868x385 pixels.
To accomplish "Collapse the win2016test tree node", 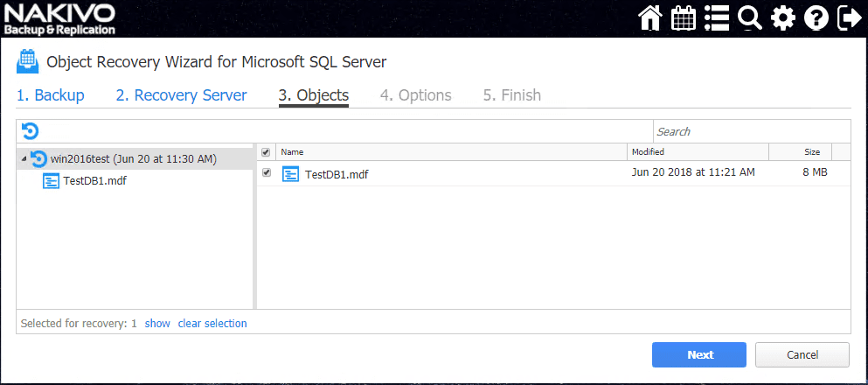I will (24, 159).
